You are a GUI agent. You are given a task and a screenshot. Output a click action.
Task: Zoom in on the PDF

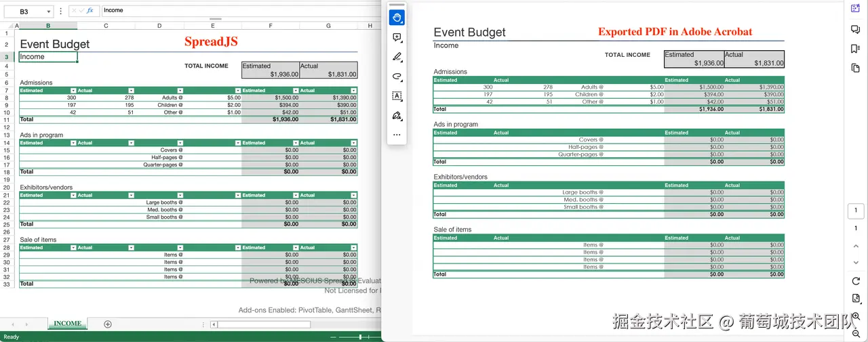(x=856, y=317)
